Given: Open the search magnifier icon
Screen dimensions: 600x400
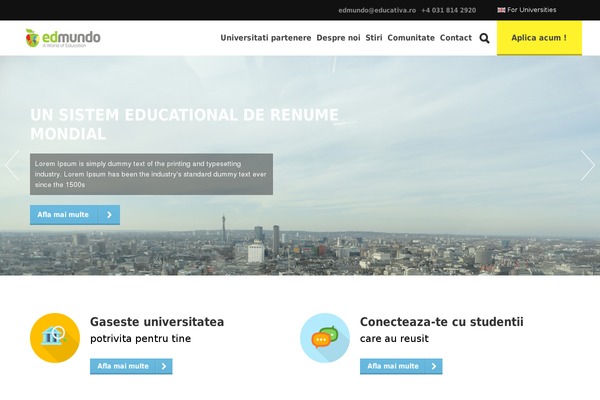Looking at the screenshot, I should 484,38.
